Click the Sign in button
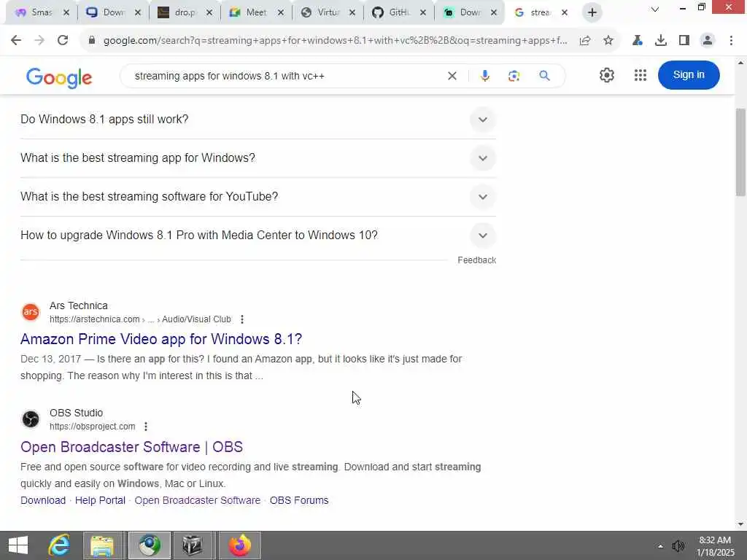Screen dimensions: 747x560 [x=689, y=75]
